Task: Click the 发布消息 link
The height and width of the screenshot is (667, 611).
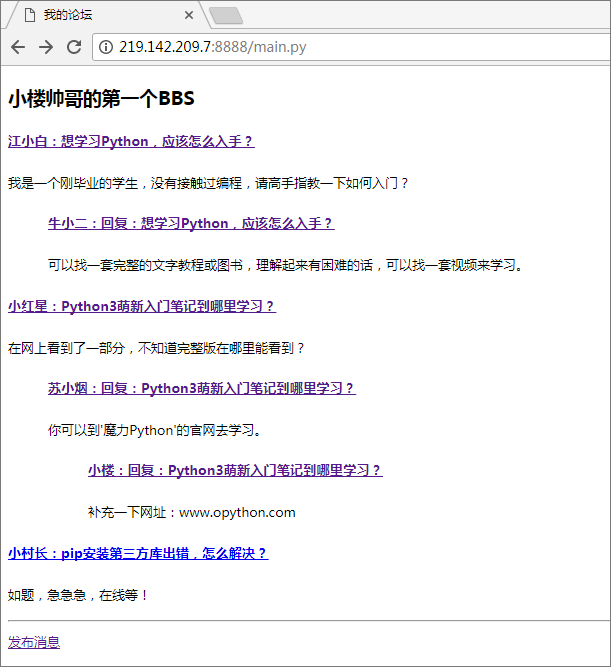Action: pos(34,642)
